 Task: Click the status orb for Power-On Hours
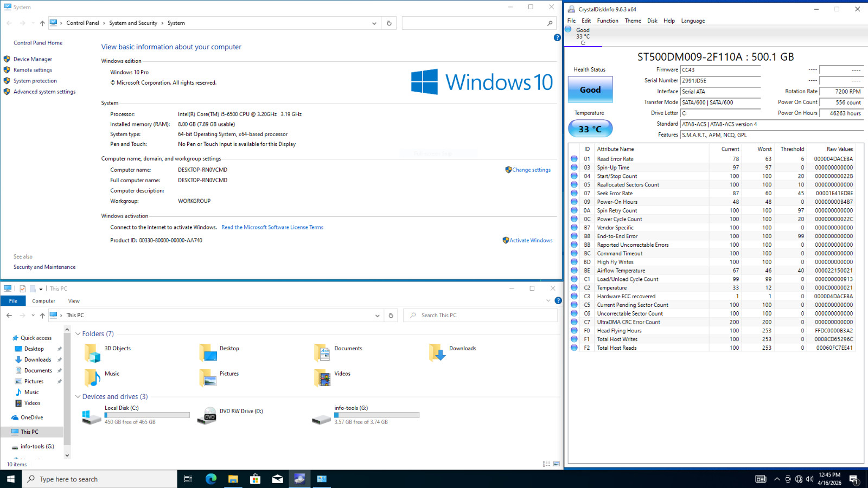coord(574,202)
